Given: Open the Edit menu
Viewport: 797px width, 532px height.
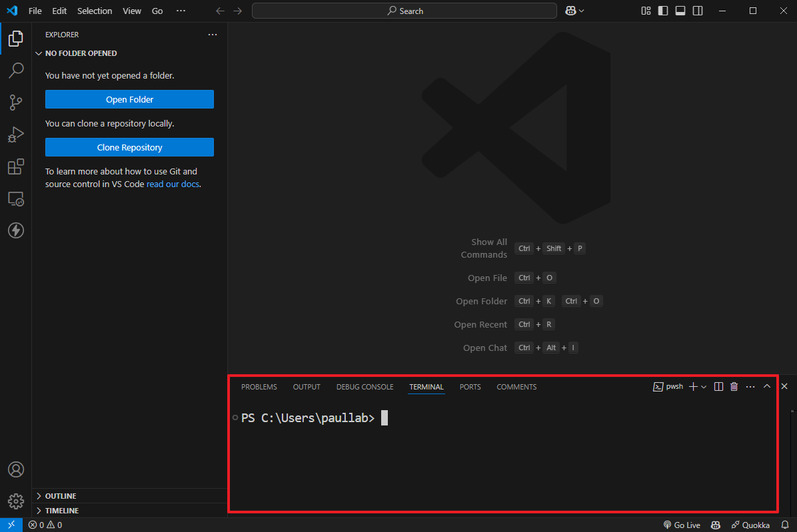Looking at the screenshot, I should (59, 11).
